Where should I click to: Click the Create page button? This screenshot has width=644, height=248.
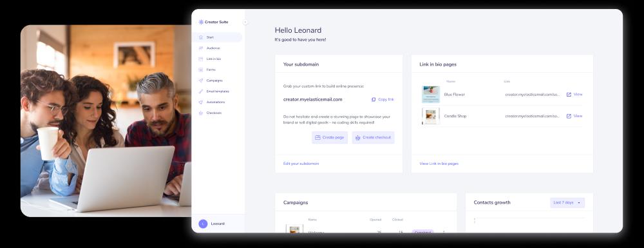click(x=329, y=138)
